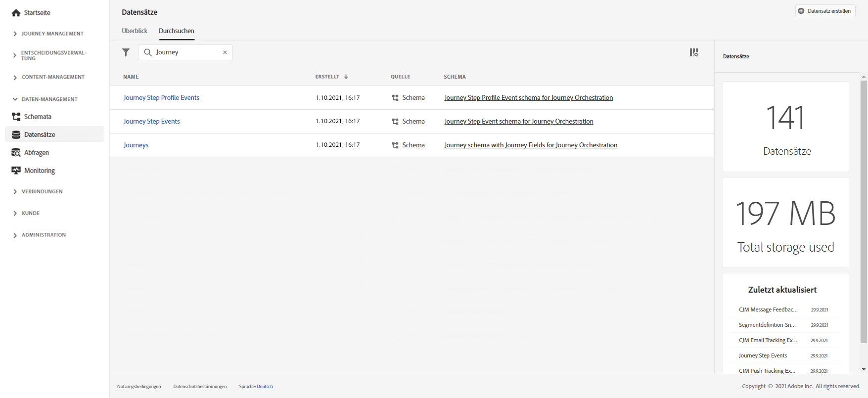Click the plus icon on Datensatz erstellen
The image size is (868, 398).
(801, 11)
